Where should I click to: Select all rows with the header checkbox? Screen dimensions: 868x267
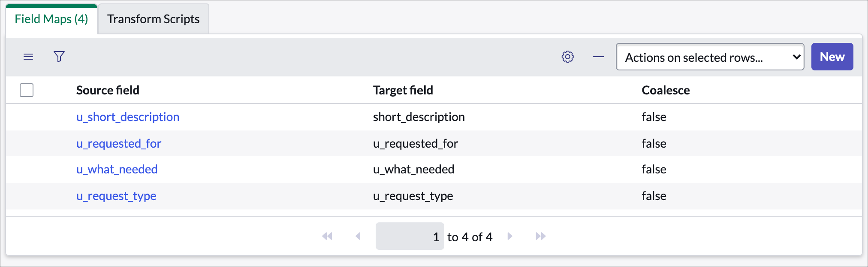point(26,90)
